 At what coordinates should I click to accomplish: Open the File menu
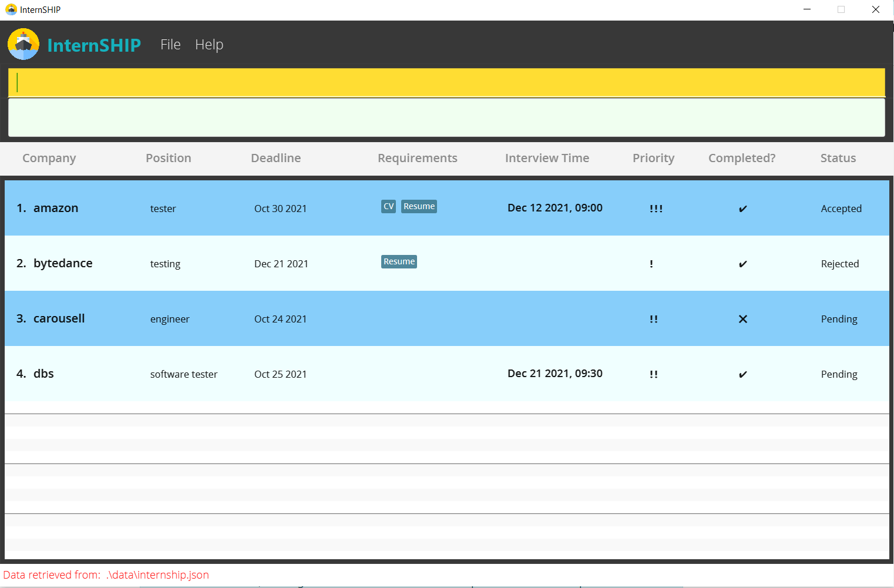tap(170, 45)
